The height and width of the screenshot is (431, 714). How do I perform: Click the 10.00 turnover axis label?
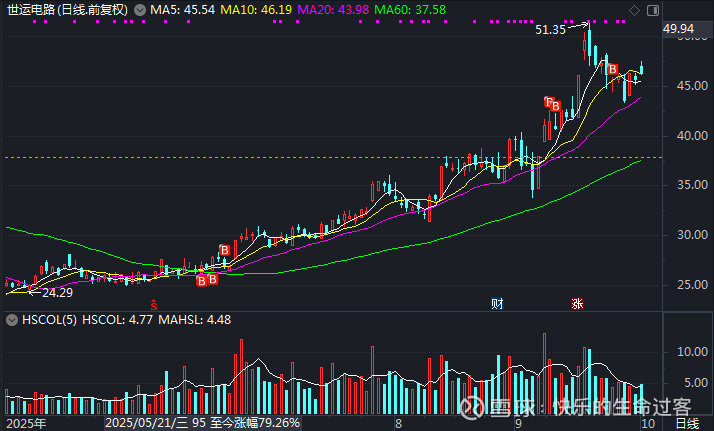pyautogui.click(x=692, y=352)
